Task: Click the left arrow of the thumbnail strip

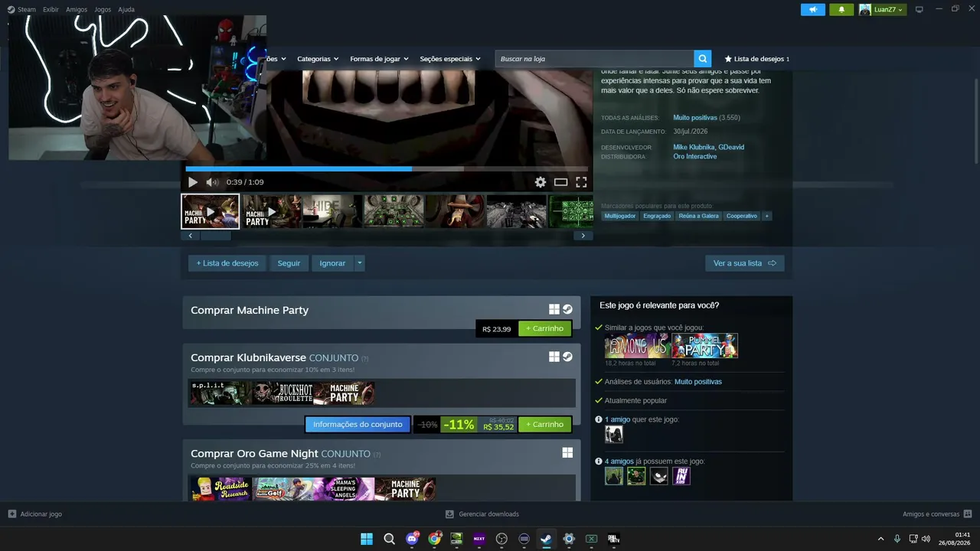Action: [x=190, y=236]
